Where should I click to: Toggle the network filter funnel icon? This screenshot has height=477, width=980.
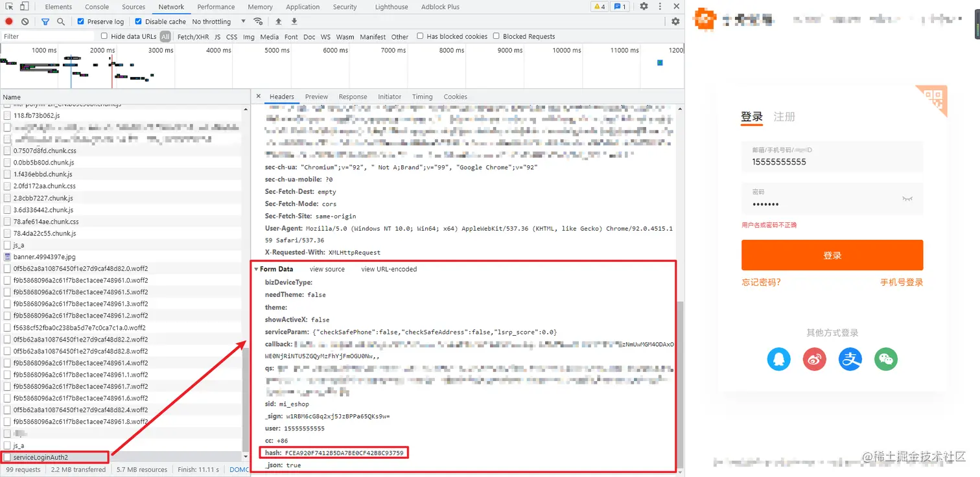click(45, 21)
